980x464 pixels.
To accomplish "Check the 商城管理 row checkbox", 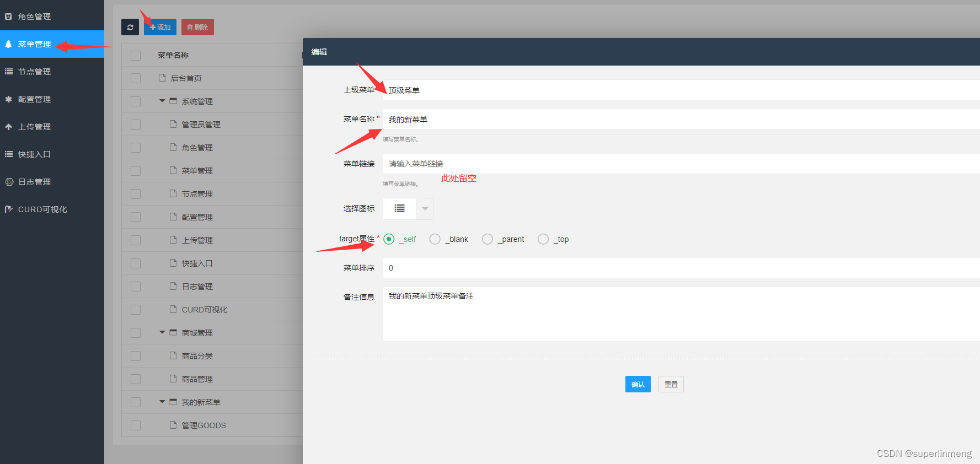I will coord(136,333).
